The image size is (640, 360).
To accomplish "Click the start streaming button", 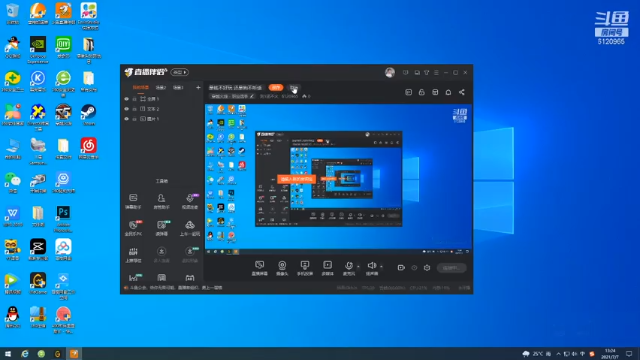I will (x=451, y=268).
